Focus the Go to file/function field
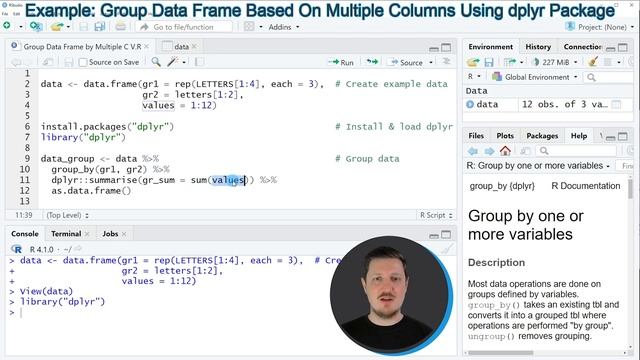640x360 pixels. coord(184,27)
